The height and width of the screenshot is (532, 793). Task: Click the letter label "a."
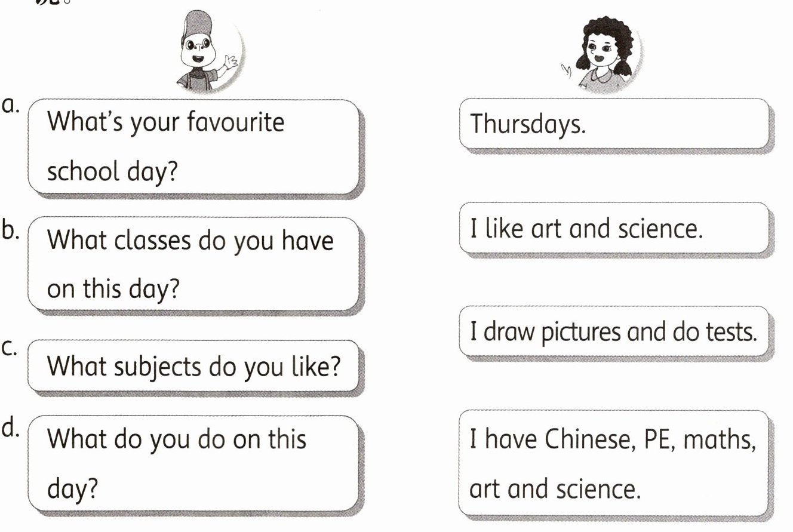[x=11, y=106]
